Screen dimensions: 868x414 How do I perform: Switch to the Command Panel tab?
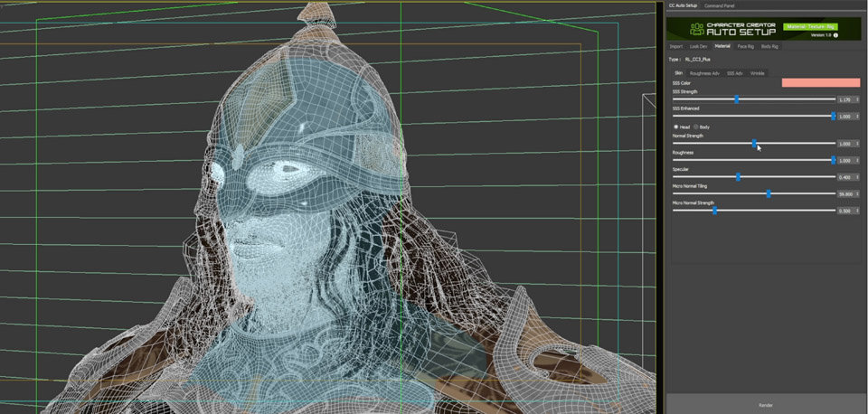click(720, 5)
